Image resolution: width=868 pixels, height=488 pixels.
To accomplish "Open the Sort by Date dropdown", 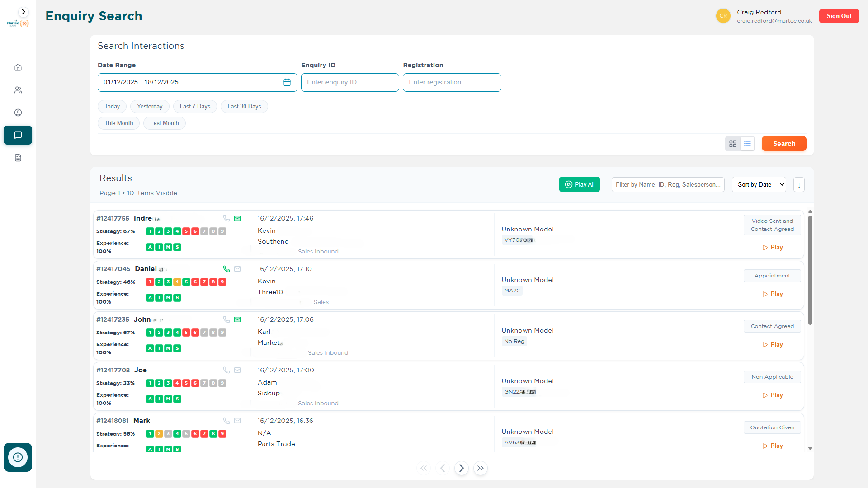I will point(759,185).
